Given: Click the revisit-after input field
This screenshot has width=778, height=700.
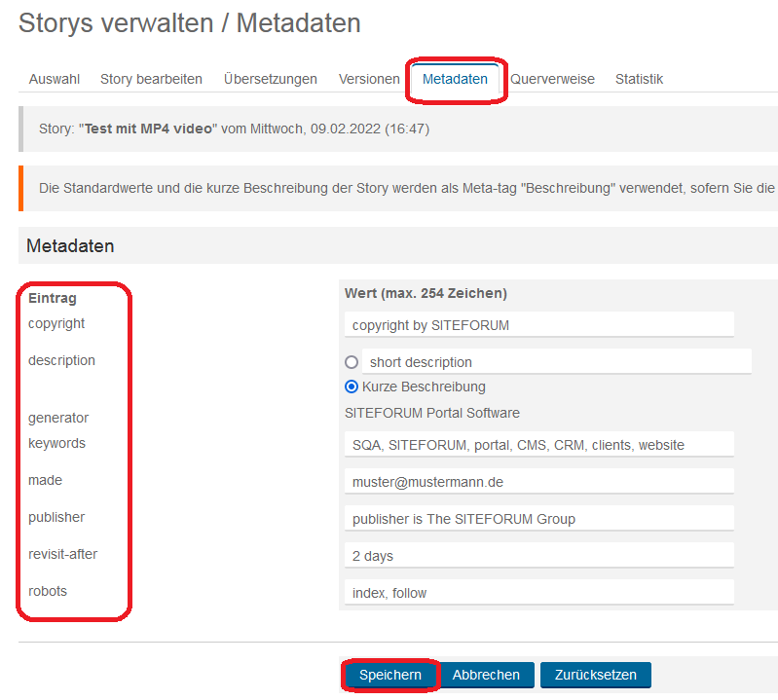Looking at the screenshot, I should coord(538,556).
